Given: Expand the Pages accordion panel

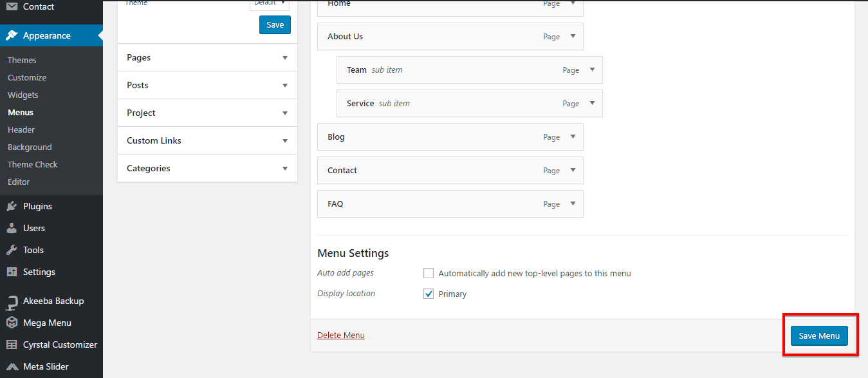Looking at the screenshot, I should point(207,57).
